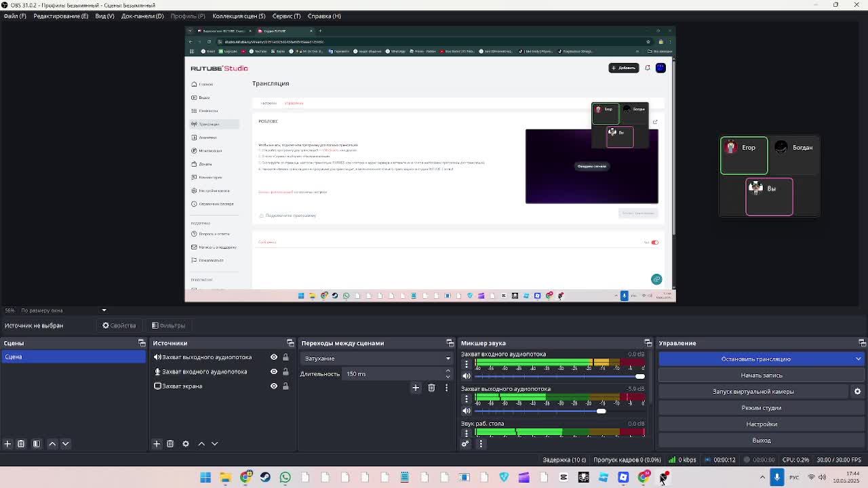The image size is (868, 488).
Task: Open source properties gear in Sources panel
Action: tap(186, 443)
